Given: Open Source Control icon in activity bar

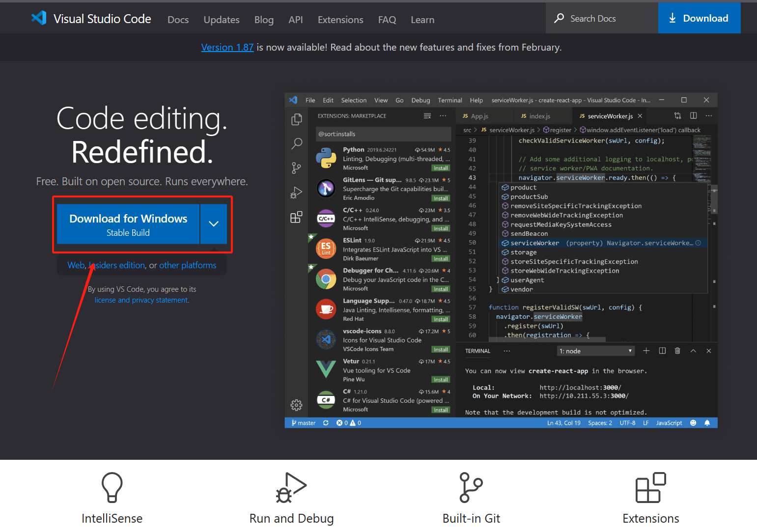Looking at the screenshot, I should pos(296,168).
